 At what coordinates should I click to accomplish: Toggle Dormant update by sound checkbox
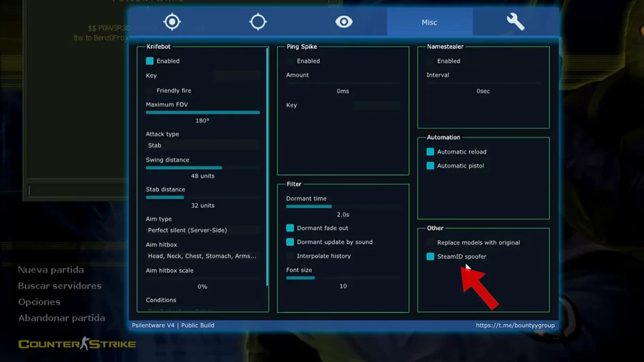point(290,242)
